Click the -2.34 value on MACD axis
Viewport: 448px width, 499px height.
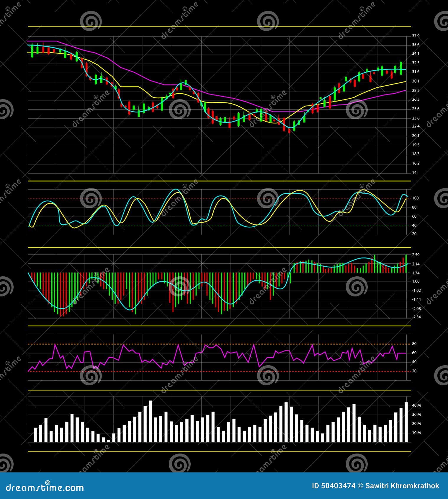coord(416,317)
